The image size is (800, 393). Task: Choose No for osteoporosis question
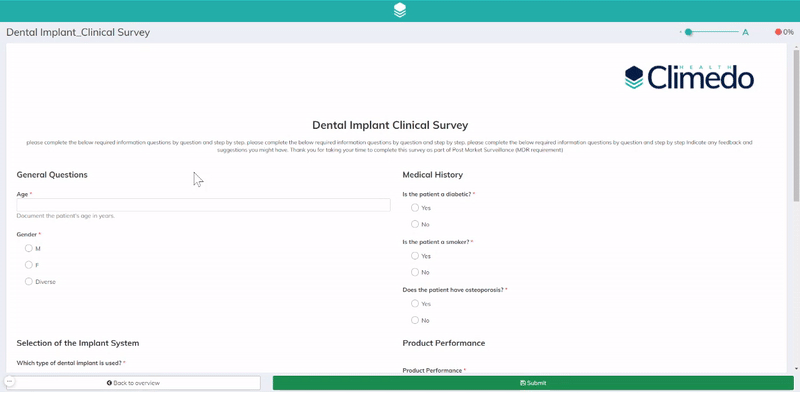pos(415,320)
